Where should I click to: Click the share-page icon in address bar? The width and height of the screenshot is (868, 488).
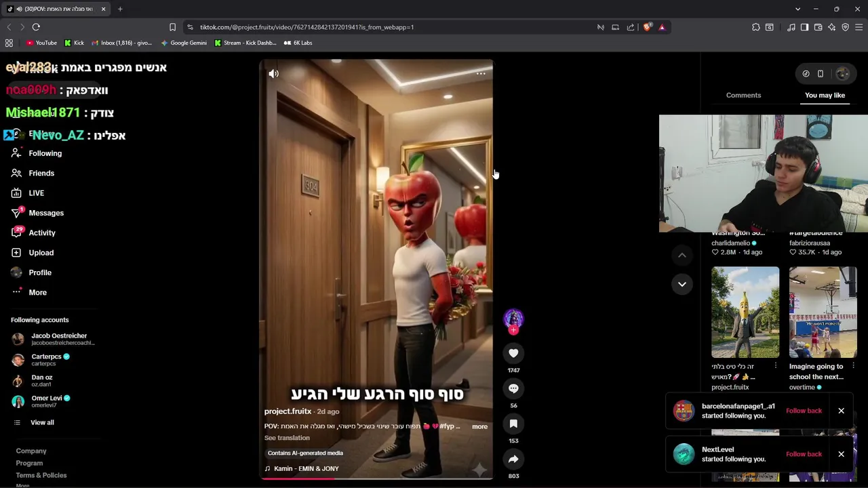click(x=631, y=27)
